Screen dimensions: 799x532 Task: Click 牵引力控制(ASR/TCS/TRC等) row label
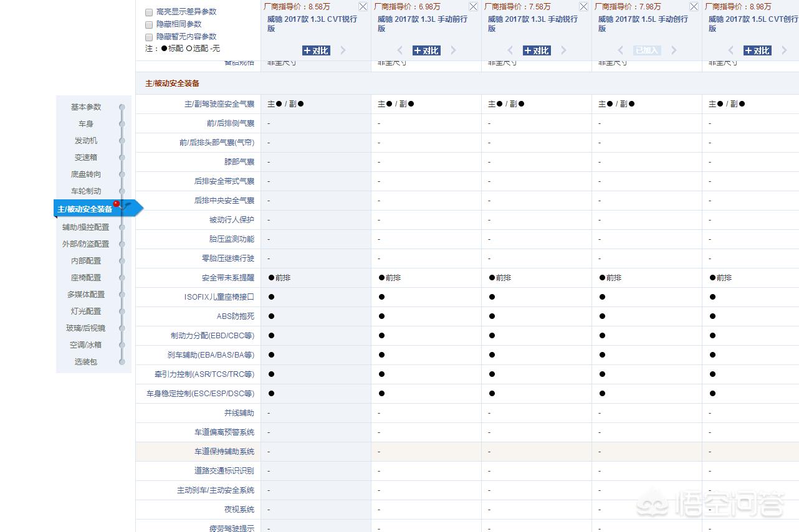[204, 374]
